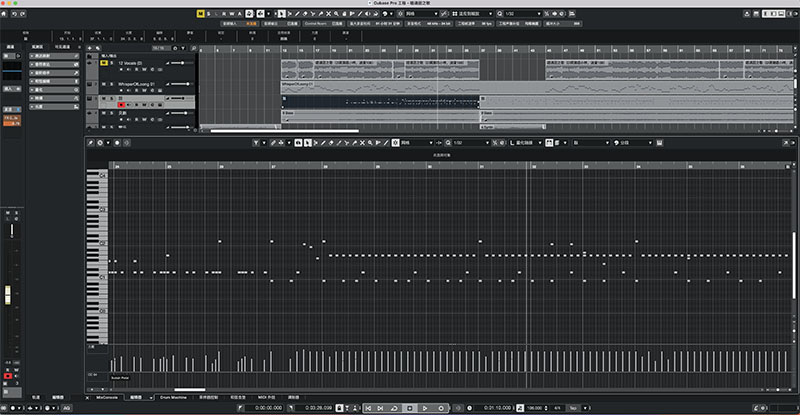Open the 1/32 quantize preset dropdown in project toolbar
This screenshot has width=800, height=415.
pyautogui.click(x=523, y=14)
